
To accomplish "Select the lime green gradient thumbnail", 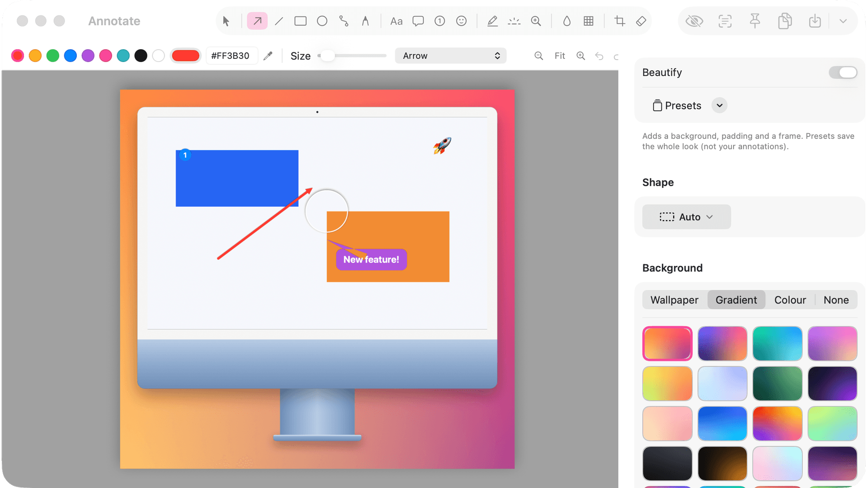I will point(832,423).
